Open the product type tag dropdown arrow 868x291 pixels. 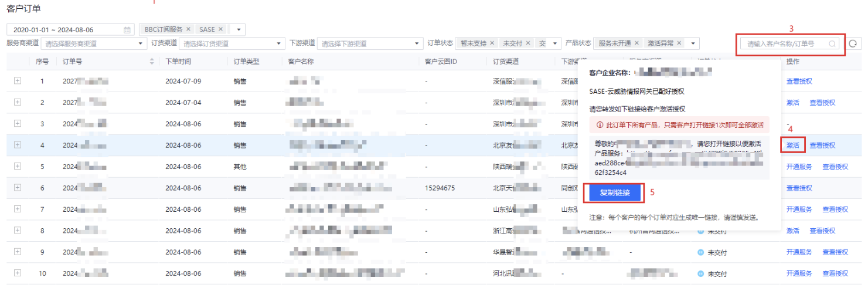coord(239,29)
